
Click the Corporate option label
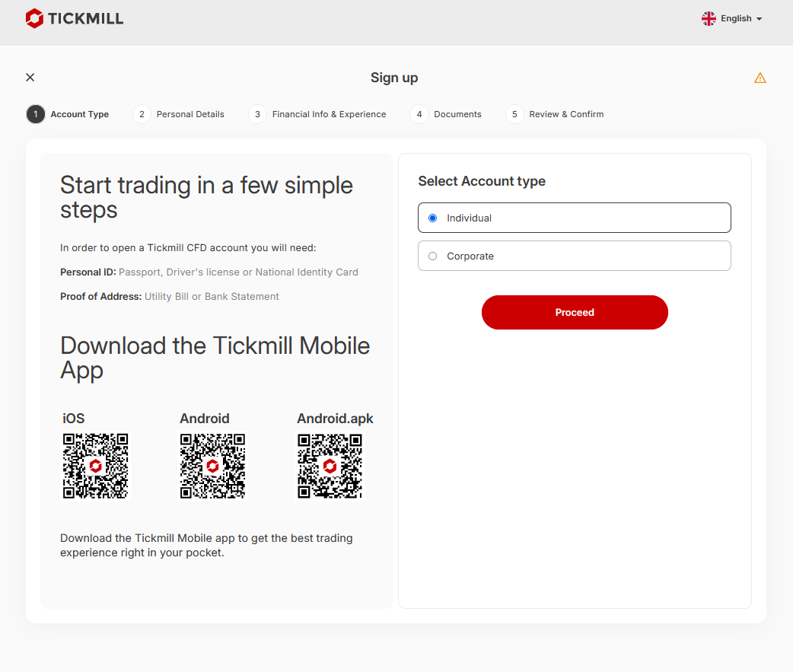(x=470, y=256)
